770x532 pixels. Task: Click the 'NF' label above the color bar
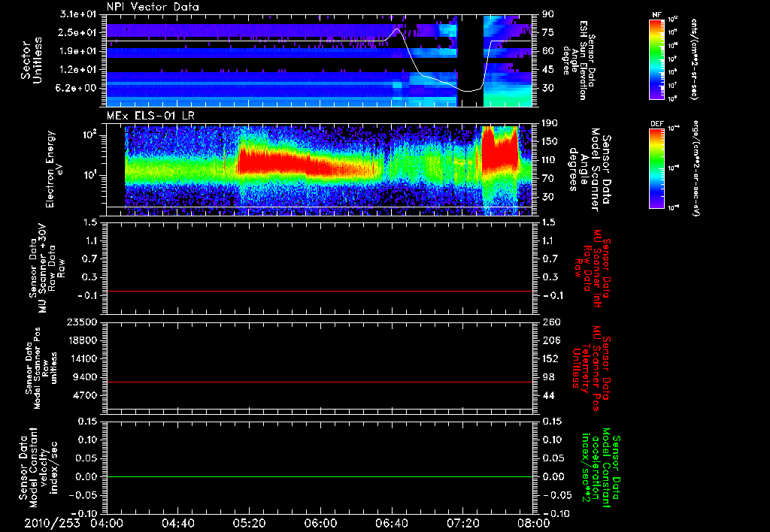pyautogui.click(x=657, y=15)
